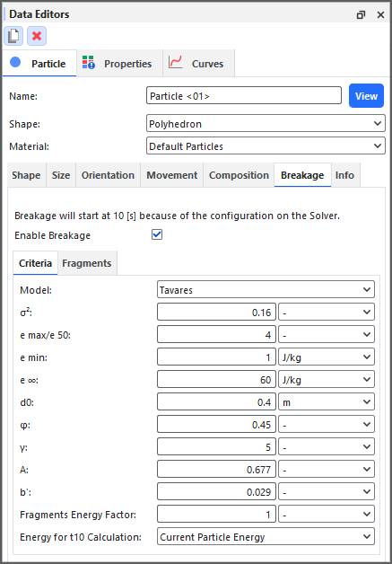Open the e max/e 50 unit dropdown
Screen dimensions: 392x564
pyautogui.click(x=327, y=334)
